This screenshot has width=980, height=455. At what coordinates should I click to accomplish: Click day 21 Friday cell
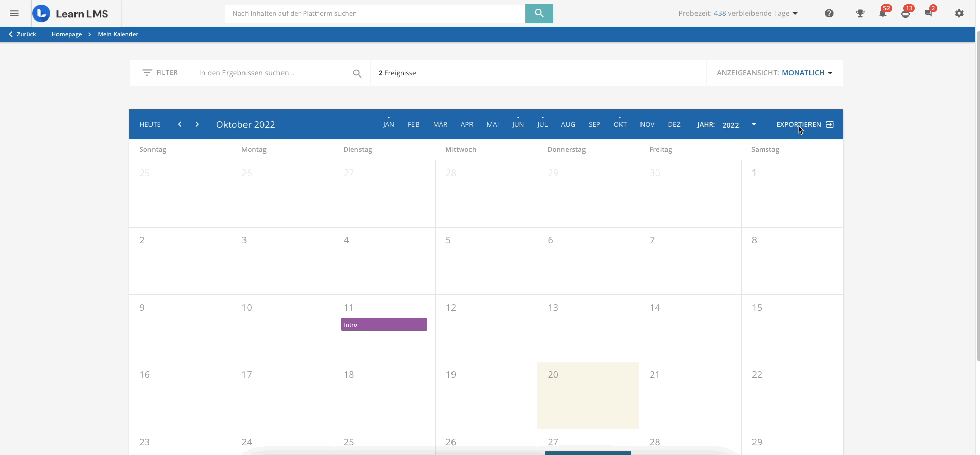(690, 395)
